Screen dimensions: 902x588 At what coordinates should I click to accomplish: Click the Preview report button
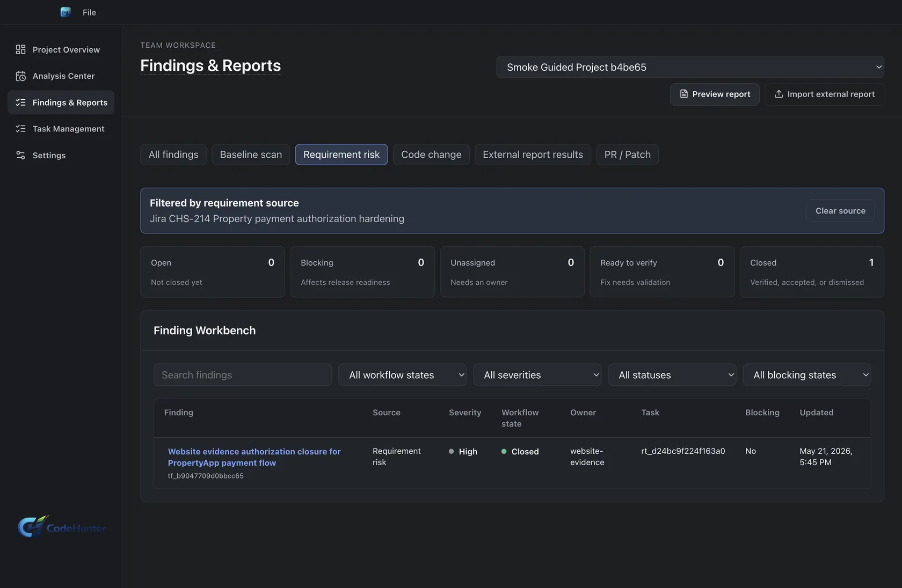(715, 94)
